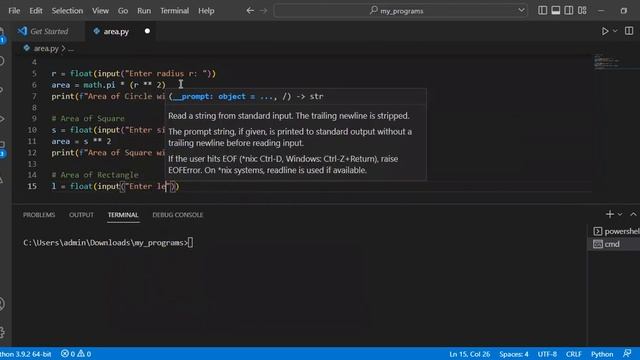The width and height of the screenshot is (640, 360).
Task: Expand the command center dropdown chevron
Action: tap(521, 10)
